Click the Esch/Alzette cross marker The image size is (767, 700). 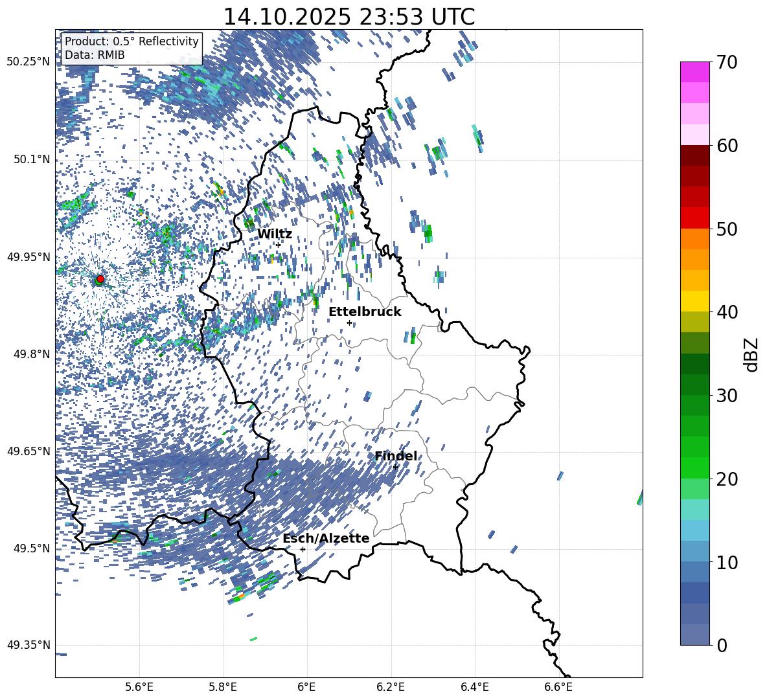[x=303, y=549]
